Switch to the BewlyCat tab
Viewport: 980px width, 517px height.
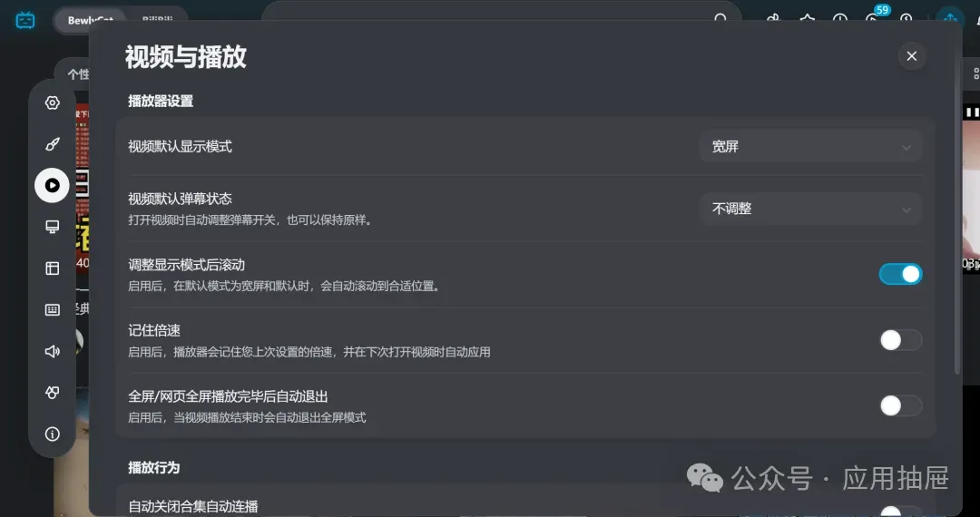click(90, 21)
